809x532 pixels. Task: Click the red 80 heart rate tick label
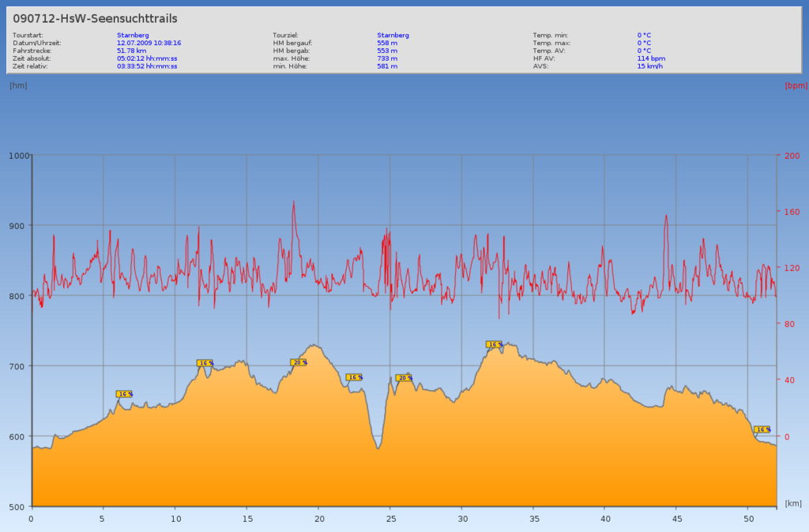pyautogui.click(x=789, y=324)
